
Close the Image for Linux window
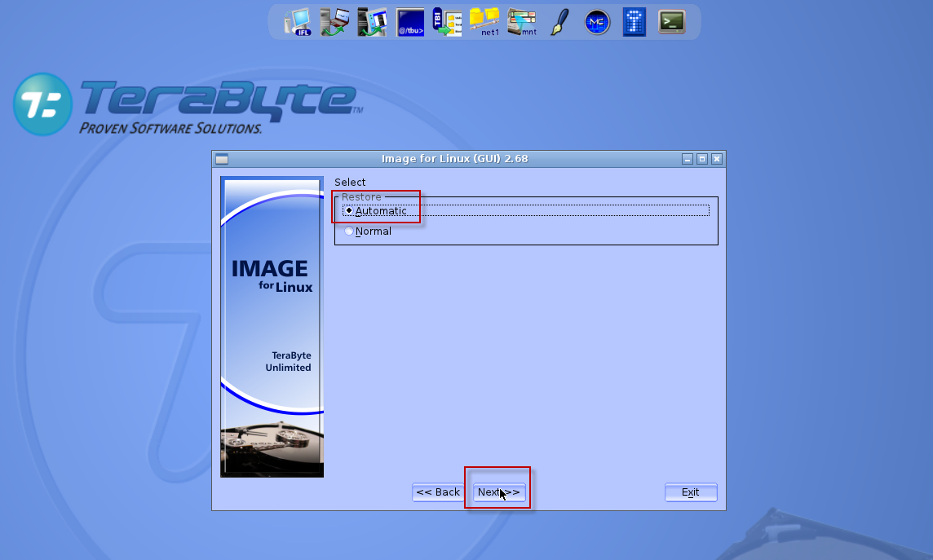(717, 159)
